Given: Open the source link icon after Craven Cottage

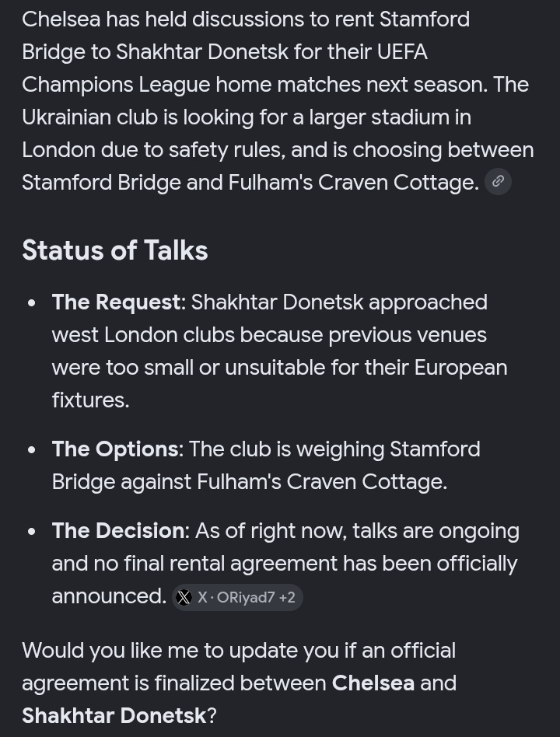Looking at the screenshot, I should pyautogui.click(x=498, y=181).
